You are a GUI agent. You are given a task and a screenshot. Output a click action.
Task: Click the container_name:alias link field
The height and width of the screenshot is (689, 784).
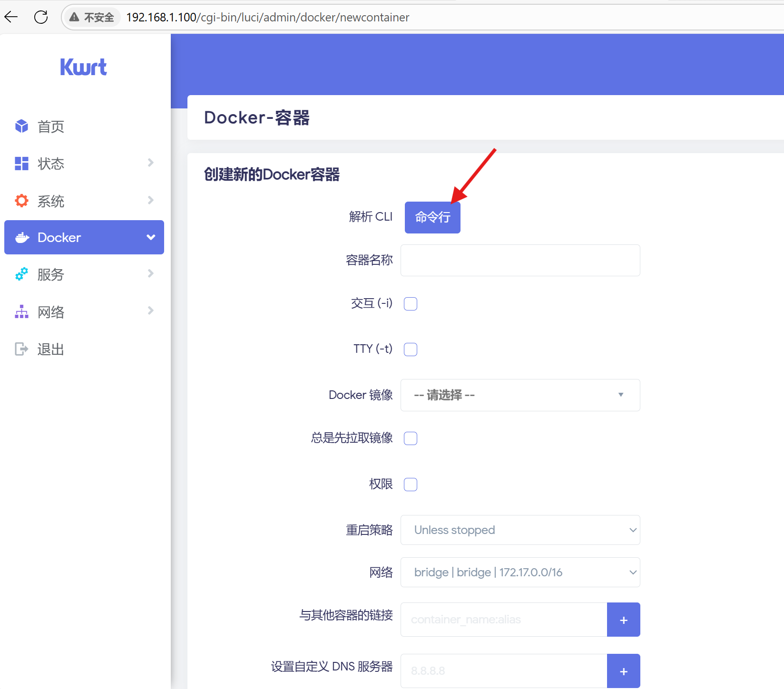tap(504, 620)
